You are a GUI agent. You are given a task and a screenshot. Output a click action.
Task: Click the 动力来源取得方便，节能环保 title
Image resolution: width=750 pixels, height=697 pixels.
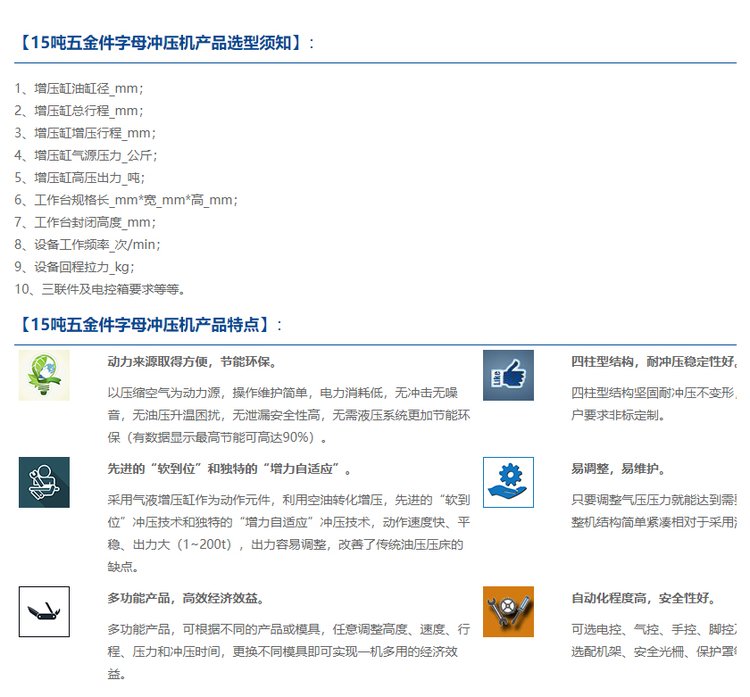(x=192, y=361)
